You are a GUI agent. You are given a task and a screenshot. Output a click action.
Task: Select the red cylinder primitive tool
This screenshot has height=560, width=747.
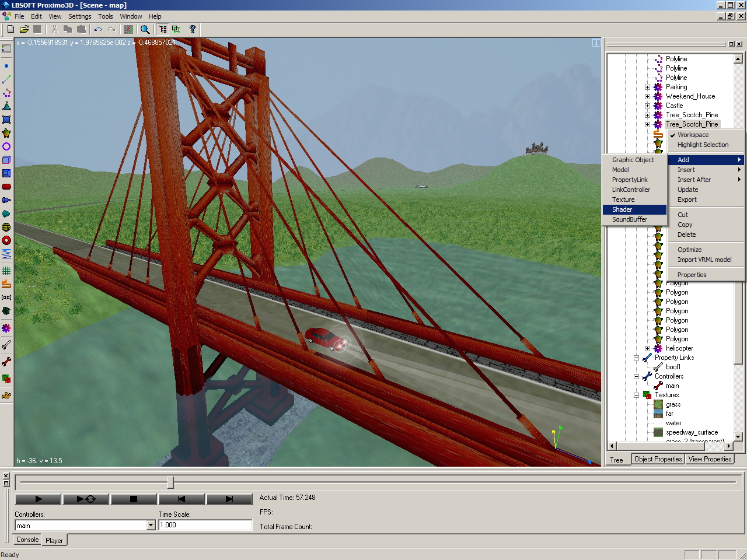(6, 187)
